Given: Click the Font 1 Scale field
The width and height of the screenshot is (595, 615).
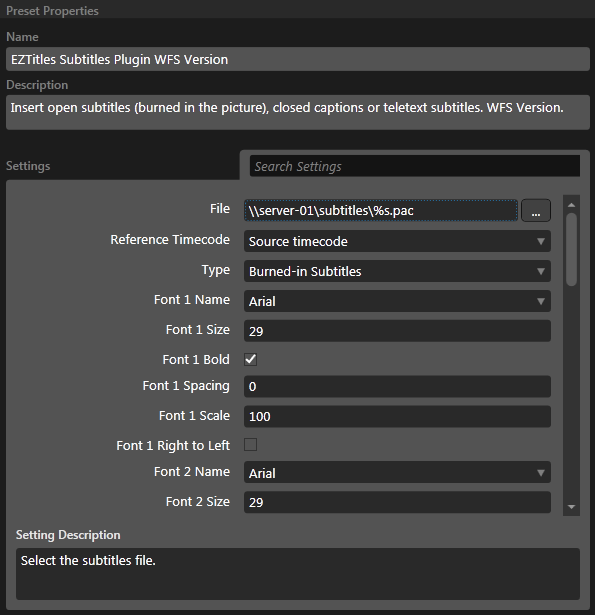Looking at the screenshot, I should coord(397,416).
